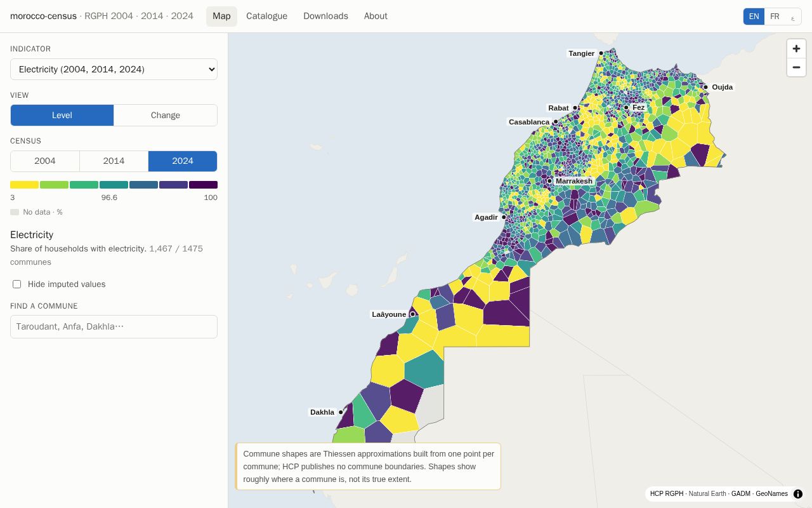Click the 'Share of households with electricity.' description
The width and height of the screenshot is (812, 508).
(79, 249)
